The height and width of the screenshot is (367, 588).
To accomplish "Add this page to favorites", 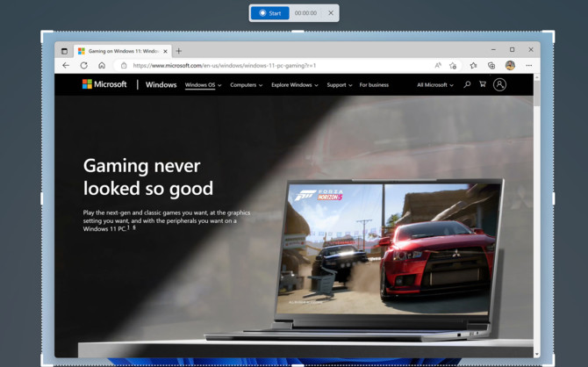I will point(453,66).
